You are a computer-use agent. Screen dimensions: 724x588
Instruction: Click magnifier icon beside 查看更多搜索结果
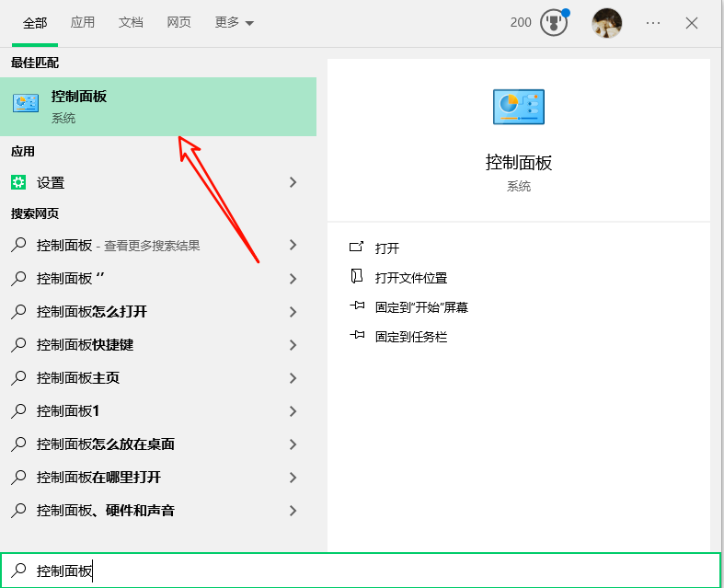click(x=18, y=245)
